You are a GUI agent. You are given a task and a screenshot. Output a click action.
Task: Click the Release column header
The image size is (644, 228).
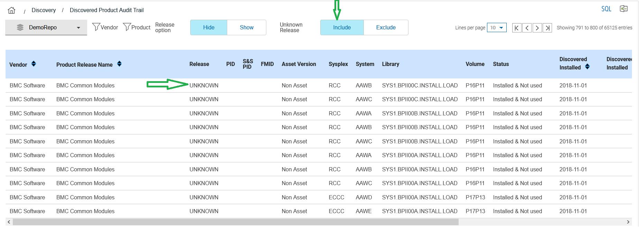coord(199,64)
